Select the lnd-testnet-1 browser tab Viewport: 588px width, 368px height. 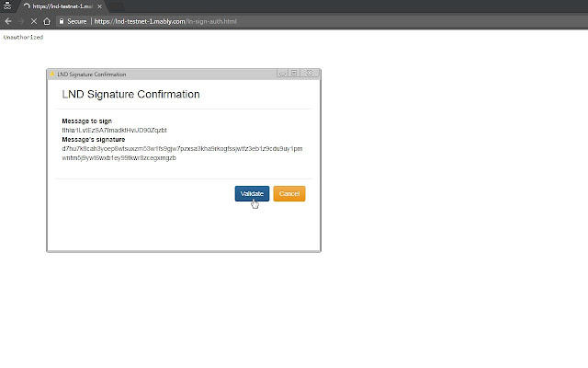62,6
